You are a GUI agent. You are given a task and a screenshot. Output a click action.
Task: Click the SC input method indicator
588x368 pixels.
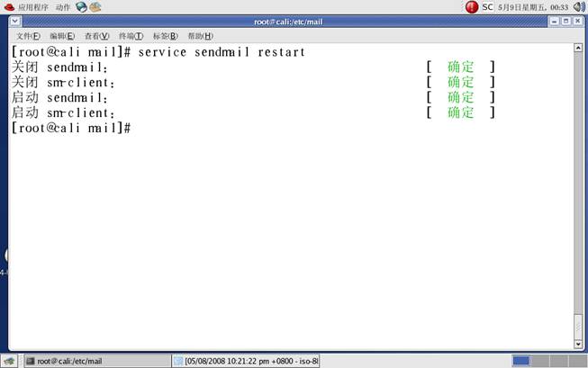click(x=487, y=6)
